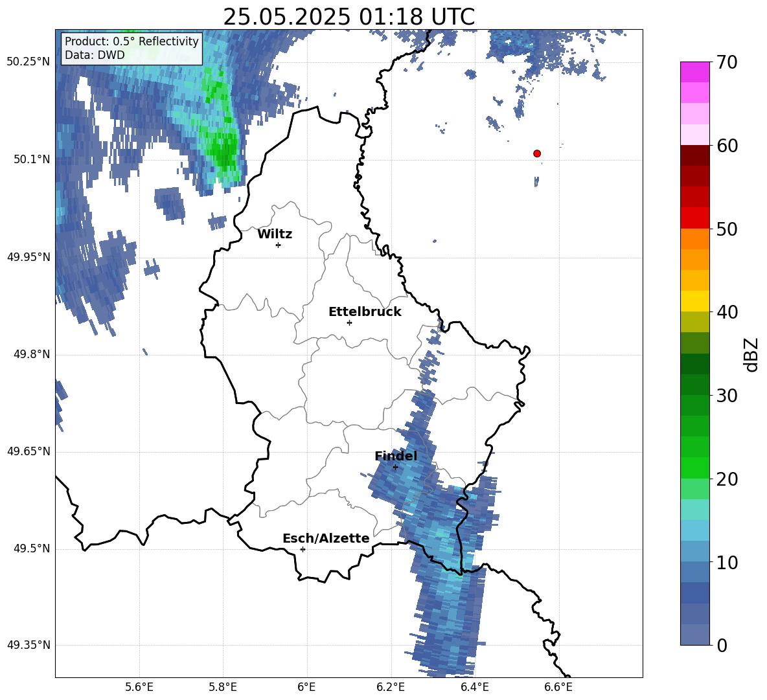Click the small radar echo patch west of Wiltz
The image size is (767, 700).
[x=218, y=221]
